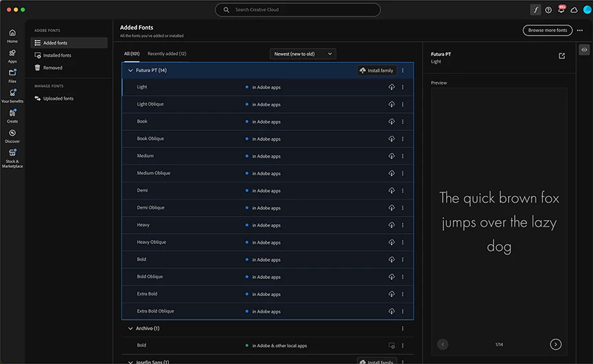Screen dimensions: 593x364
Task: Select Installed fonts in sidebar
Action: tap(69, 55)
